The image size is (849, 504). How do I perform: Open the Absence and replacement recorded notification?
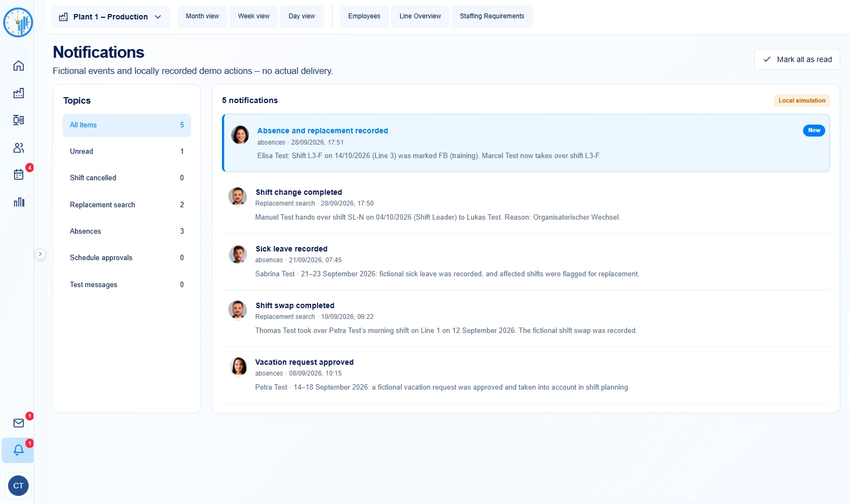526,143
